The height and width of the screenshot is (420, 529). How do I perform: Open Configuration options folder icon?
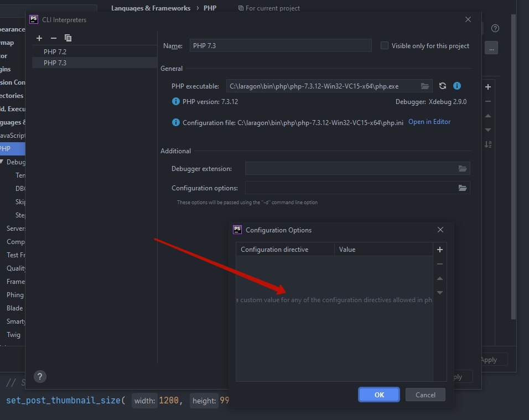[x=463, y=188]
